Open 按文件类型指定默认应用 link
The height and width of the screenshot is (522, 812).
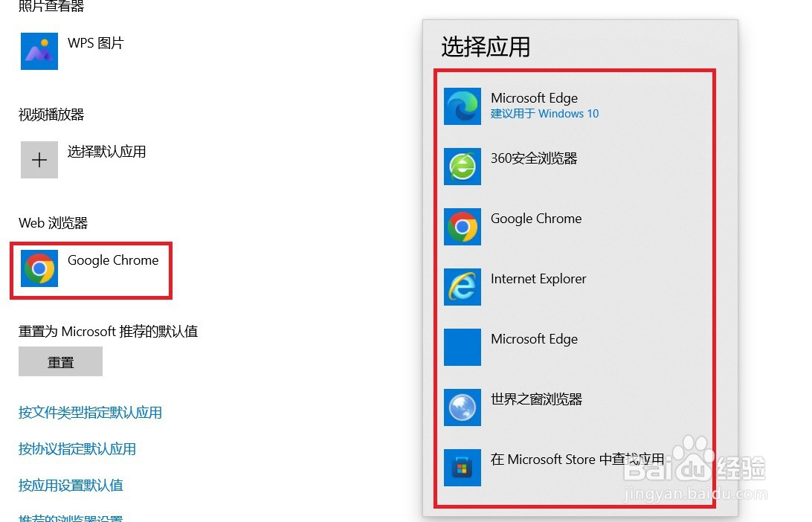pyautogui.click(x=90, y=413)
